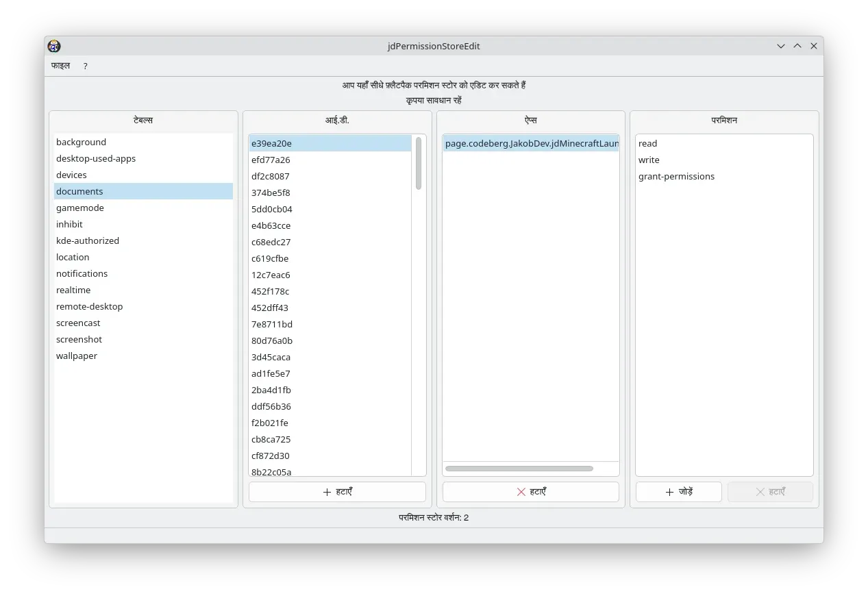Click the jdPermissionStoreEdit app icon in title bar
Screen dimensions: 868x596
click(54, 46)
